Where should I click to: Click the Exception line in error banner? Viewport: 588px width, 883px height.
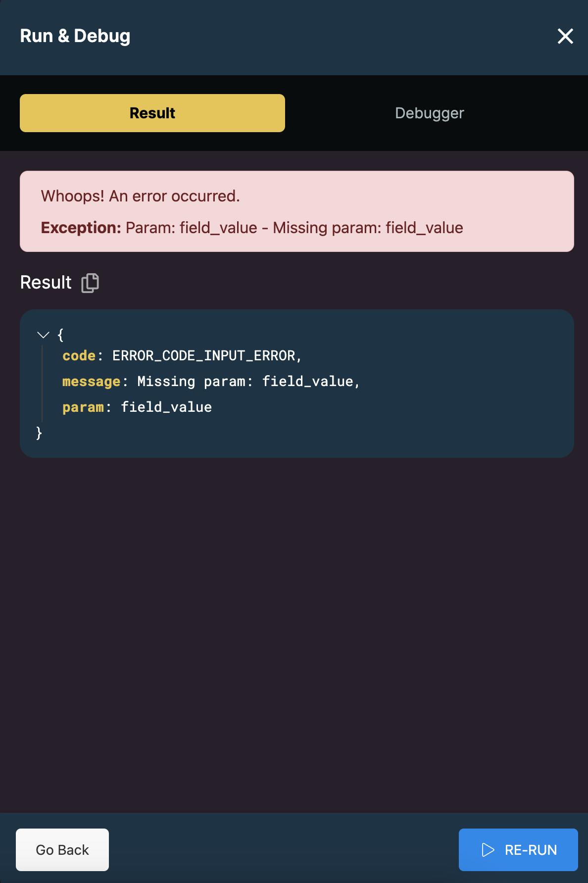pos(252,228)
